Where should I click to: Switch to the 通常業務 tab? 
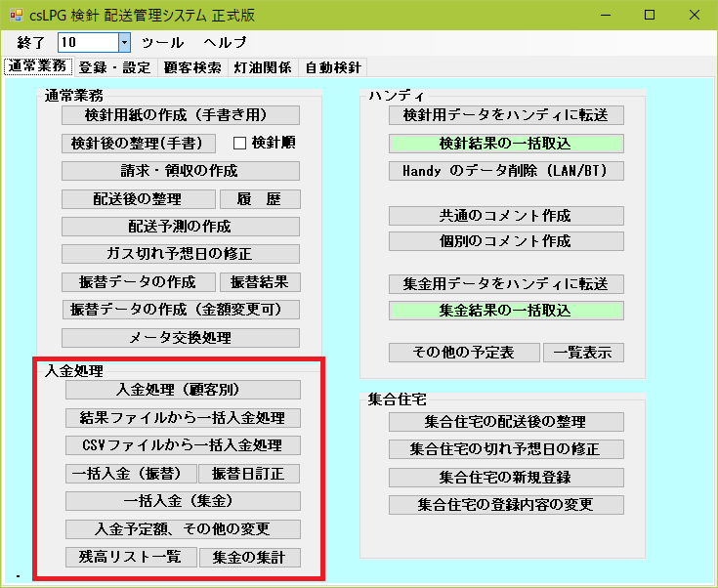[x=37, y=66]
